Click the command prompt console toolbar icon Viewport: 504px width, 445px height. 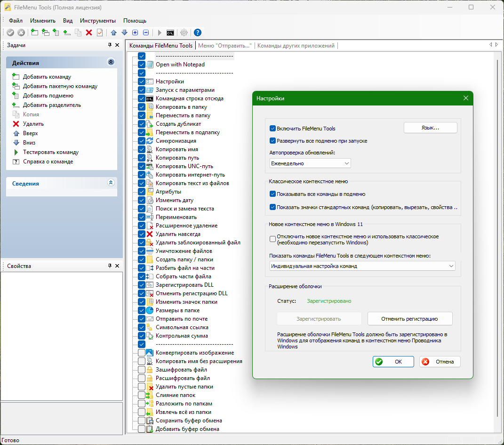pyautogui.click(x=170, y=32)
